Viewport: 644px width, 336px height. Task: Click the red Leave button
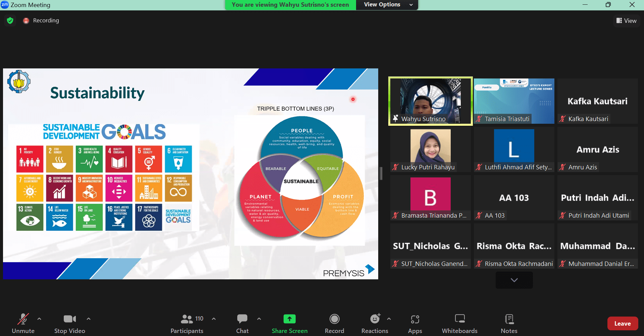(622, 324)
